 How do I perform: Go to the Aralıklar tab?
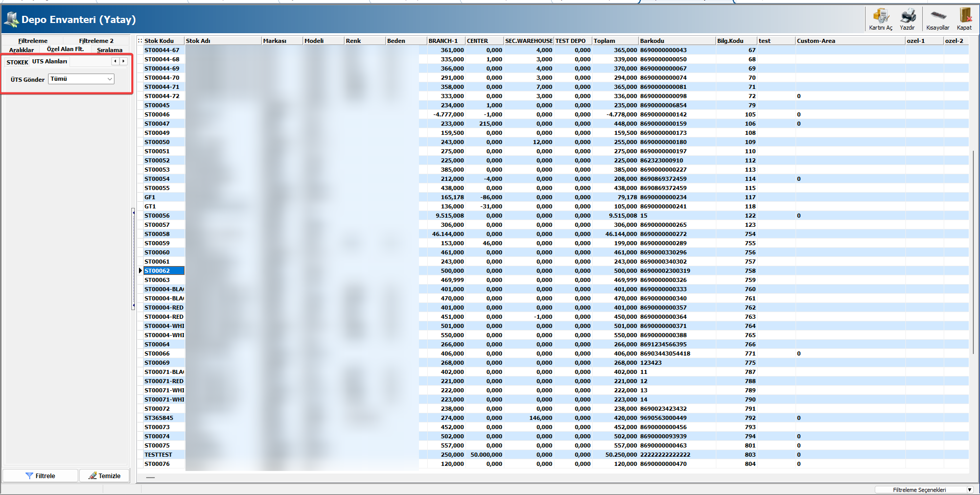coord(21,50)
